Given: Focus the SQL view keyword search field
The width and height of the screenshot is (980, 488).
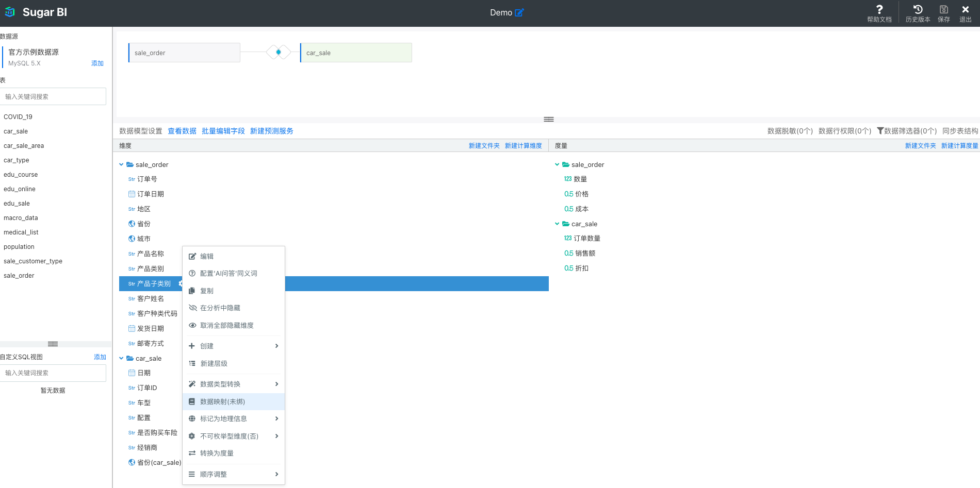Looking at the screenshot, I should click(53, 373).
